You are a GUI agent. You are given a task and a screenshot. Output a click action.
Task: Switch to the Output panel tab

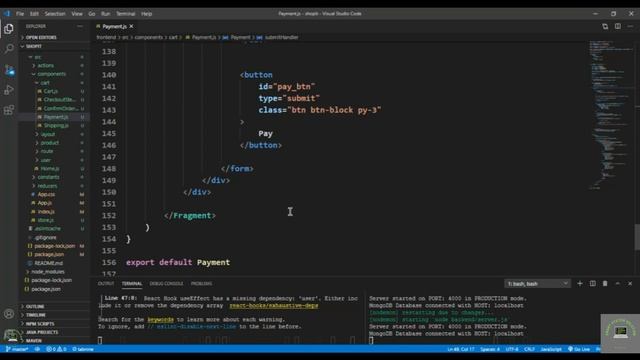106,283
